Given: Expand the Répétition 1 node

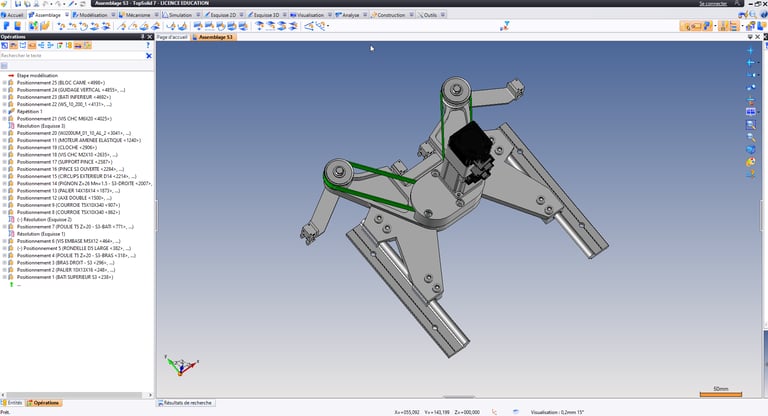Looking at the screenshot, I should click(4, 112).
